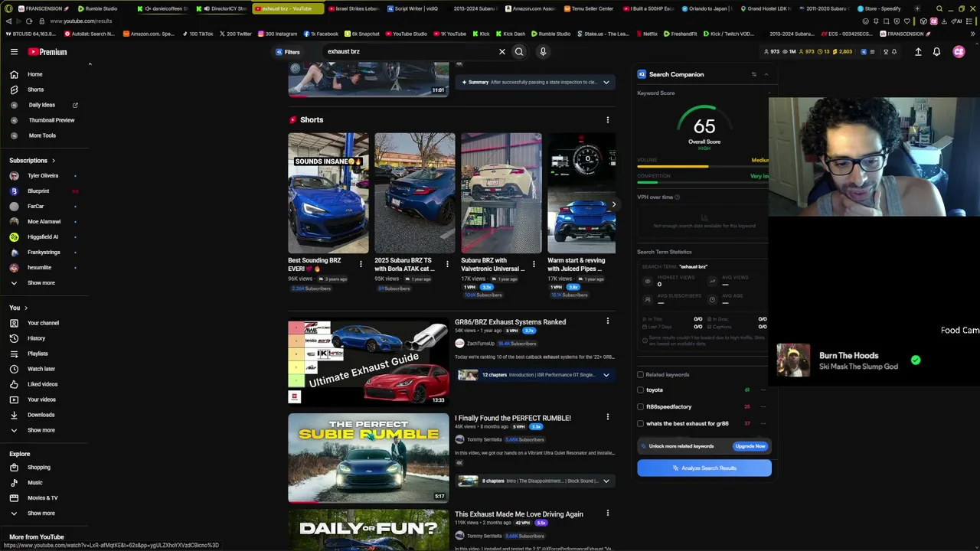Play the '2025 Subaru BRZ TS' short
Image resolution: width=980 pixels, height=551 pixels.
pos(415,193)
